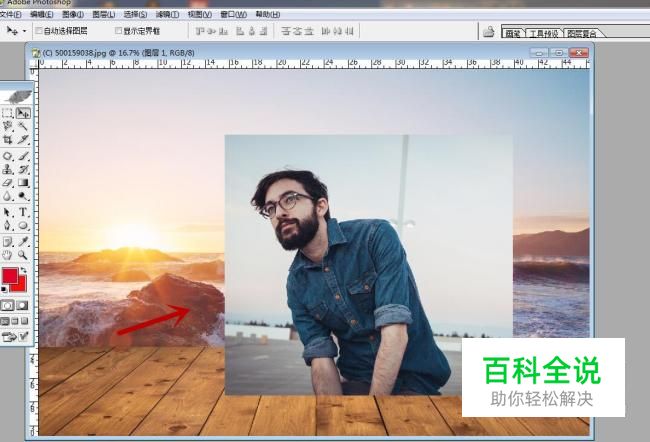This screenshot has height=442, width=650.
Task: Click the red foreground color swatch
Action: coord(10,275)
